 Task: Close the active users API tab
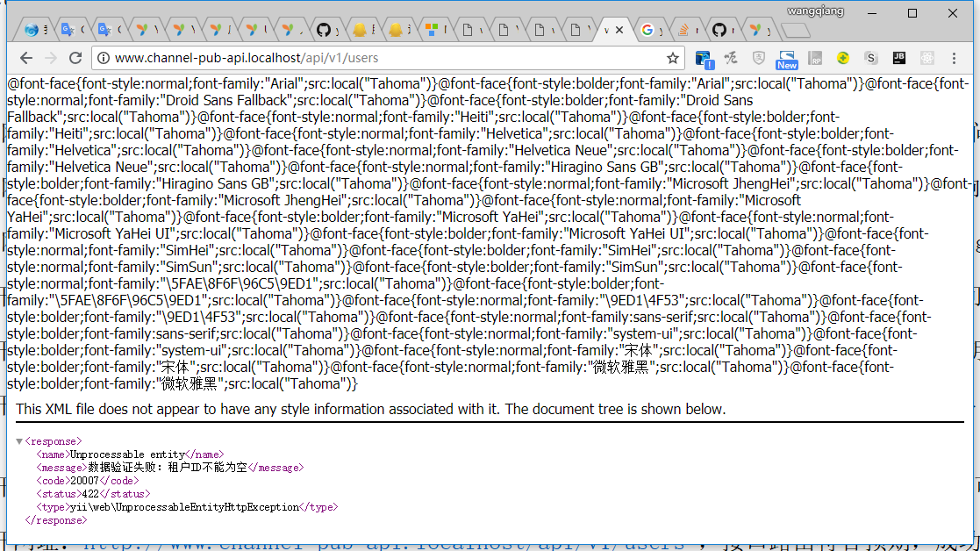619,29
